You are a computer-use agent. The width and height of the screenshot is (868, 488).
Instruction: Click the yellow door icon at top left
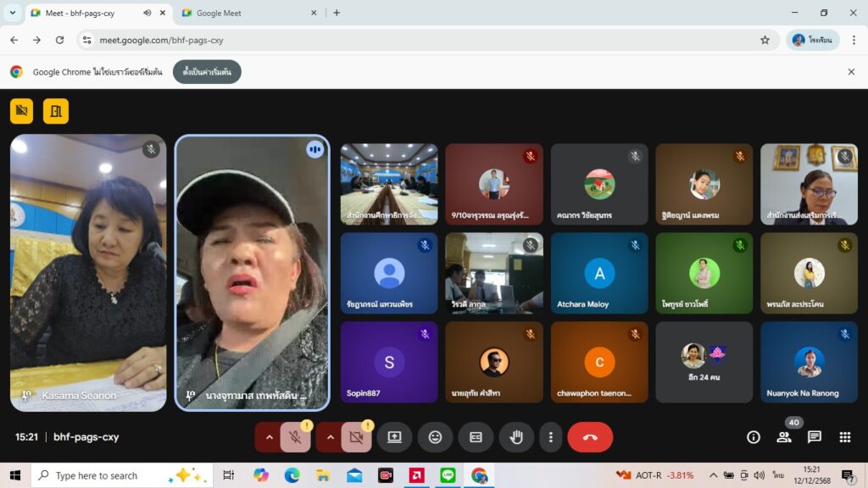[x=56, y=111]
